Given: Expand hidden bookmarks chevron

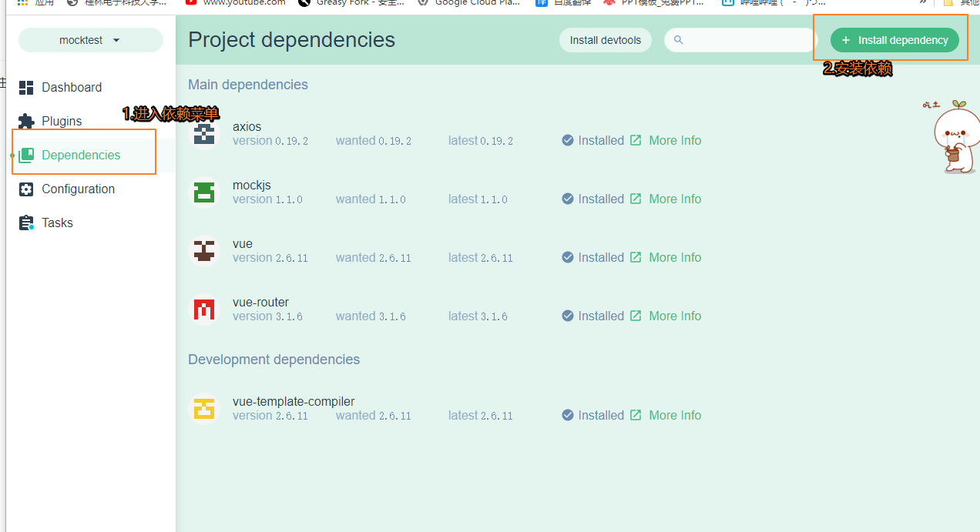Looking at the screenshot, I should pyautogui.click(x=923, y=2).
